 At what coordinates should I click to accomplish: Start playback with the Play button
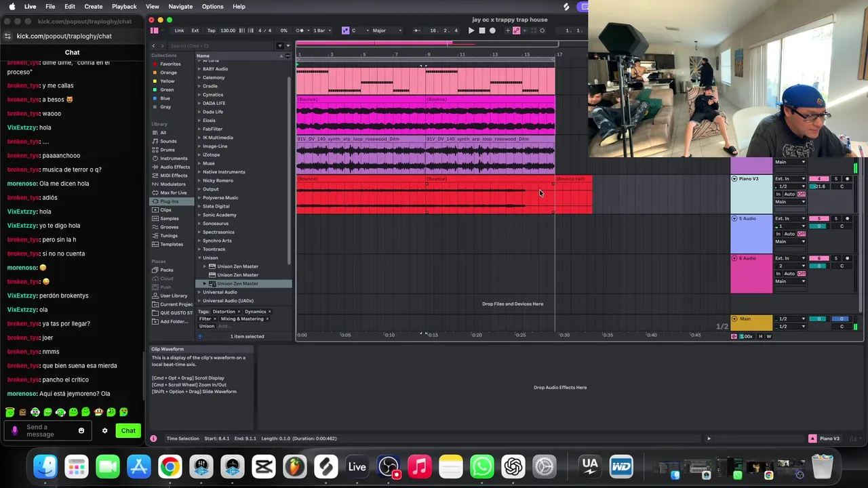(471, 30)
